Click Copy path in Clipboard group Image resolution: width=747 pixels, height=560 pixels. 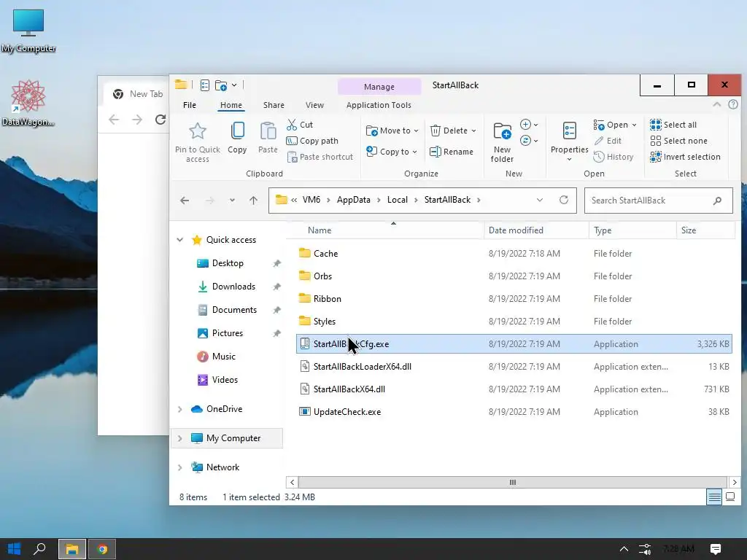tap(312, 141)
